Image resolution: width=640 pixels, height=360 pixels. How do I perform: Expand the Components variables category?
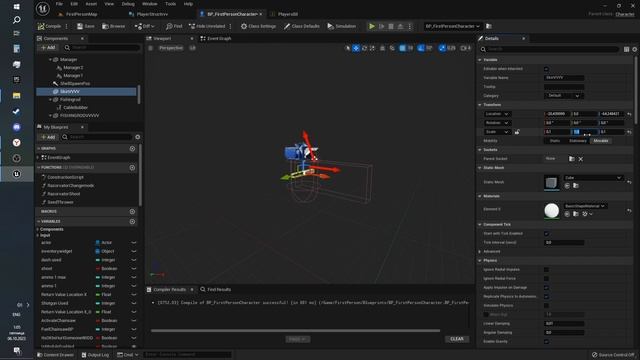tap(38, 229)
